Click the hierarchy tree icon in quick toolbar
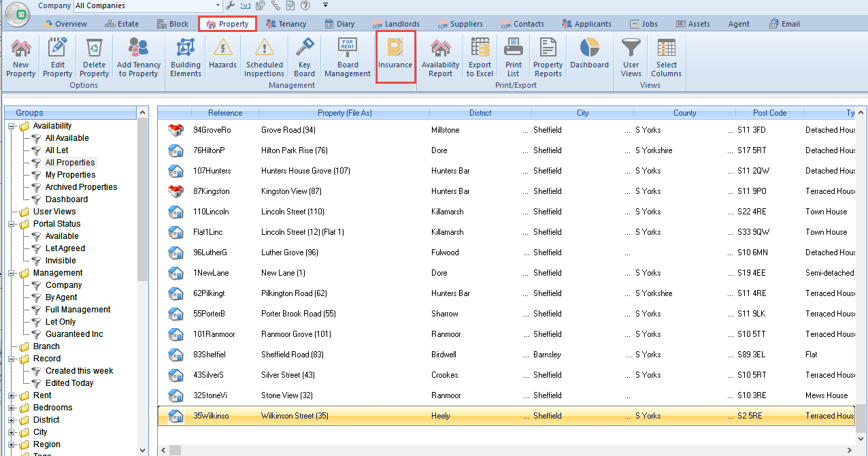This screenshot has width=868, height=456. [276, 5]
